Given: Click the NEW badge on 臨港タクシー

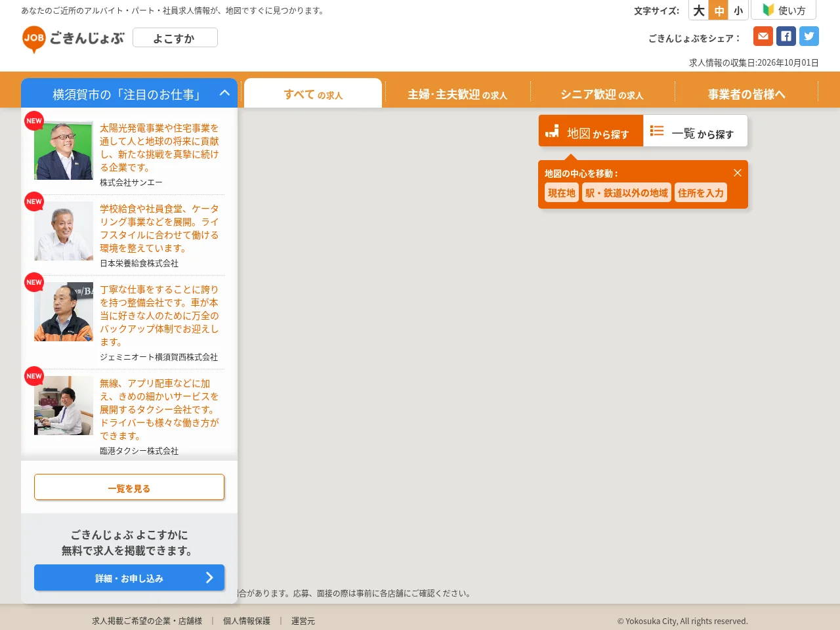Looking at the screenshot, I should [x=34, y=376].
